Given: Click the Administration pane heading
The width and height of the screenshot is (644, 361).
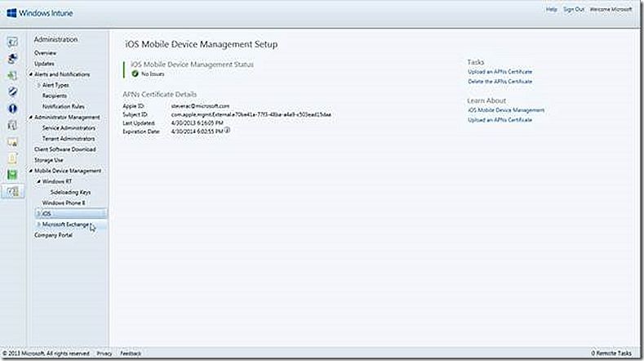Looking at the screenshot, I should pos(56,39).
